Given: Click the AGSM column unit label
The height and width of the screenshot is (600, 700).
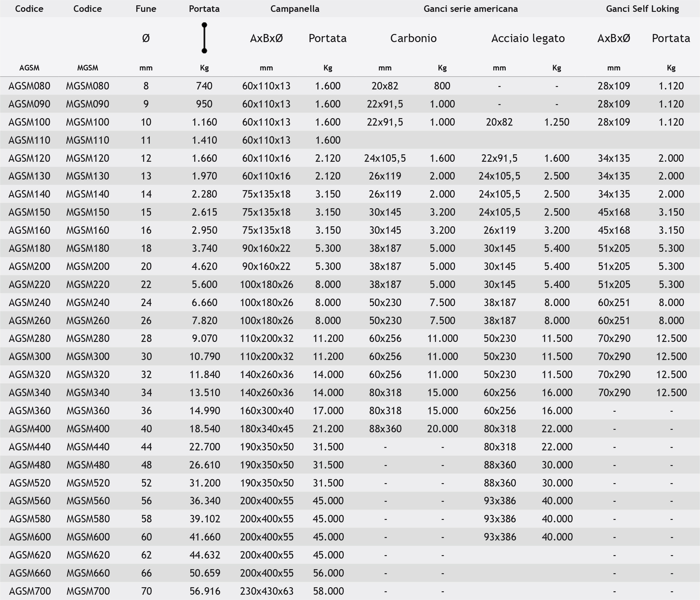Looking at the screenshot, I should click(x=29, y=68).
